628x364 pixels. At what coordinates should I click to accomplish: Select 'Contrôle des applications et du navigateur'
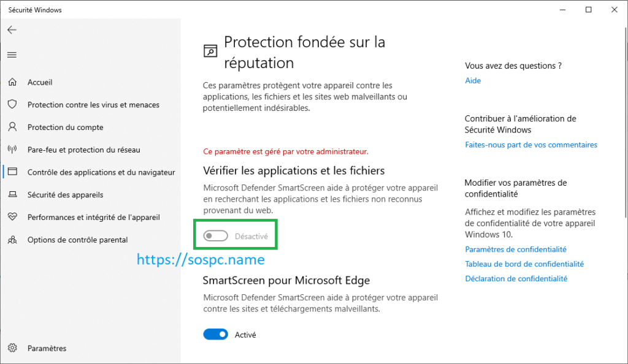click(x=101, y=172)
